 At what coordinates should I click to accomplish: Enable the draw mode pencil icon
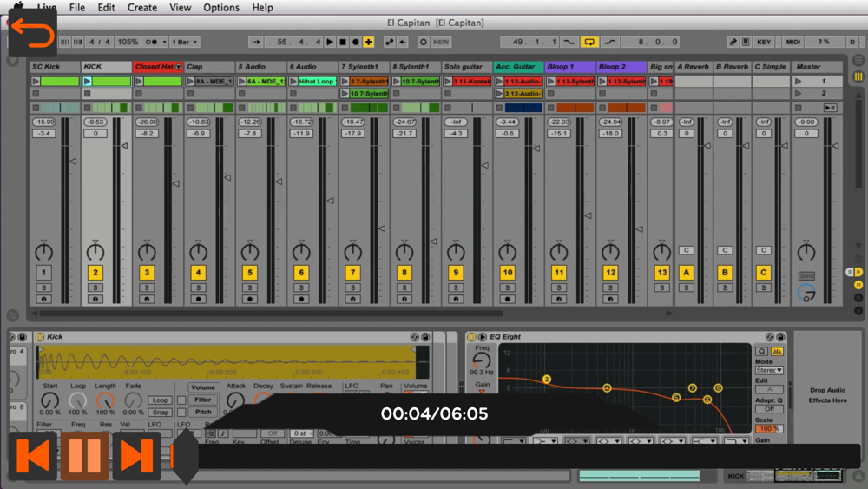(x=733, y=42)
